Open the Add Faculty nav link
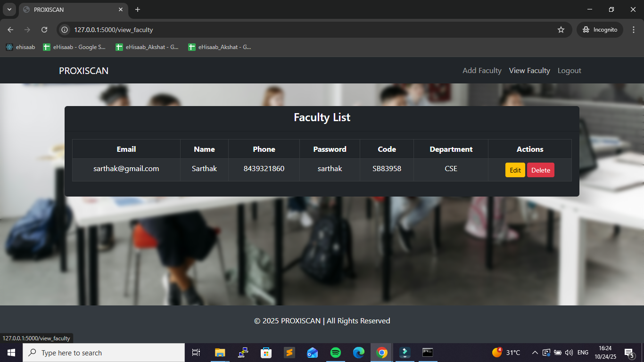 click(482, 71)
